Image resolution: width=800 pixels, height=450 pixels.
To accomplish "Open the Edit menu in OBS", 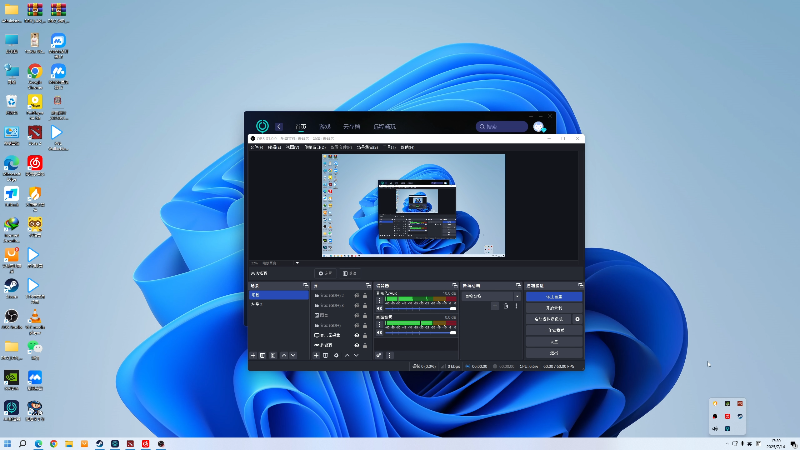I will (274, 147).
